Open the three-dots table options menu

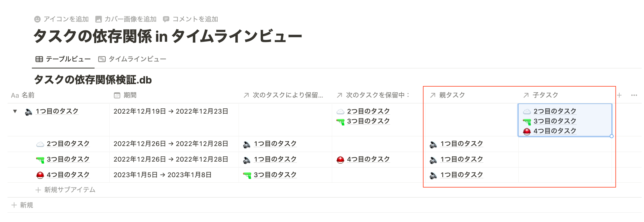coord(634,95)
